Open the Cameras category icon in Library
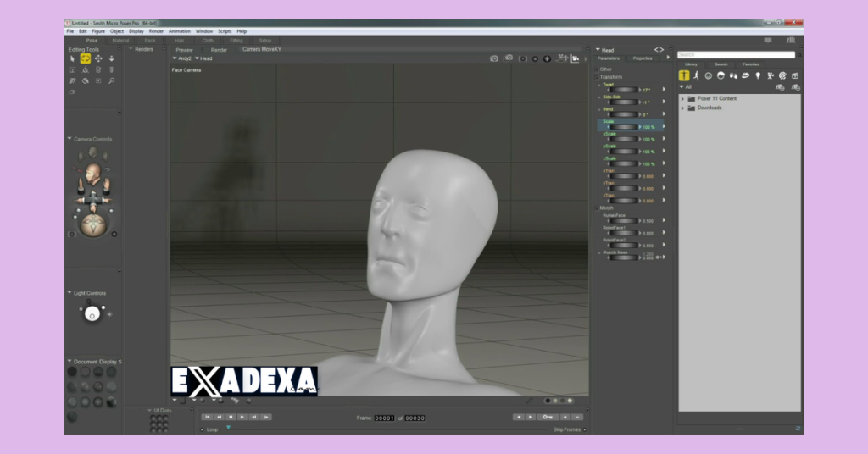 point(770,75)
